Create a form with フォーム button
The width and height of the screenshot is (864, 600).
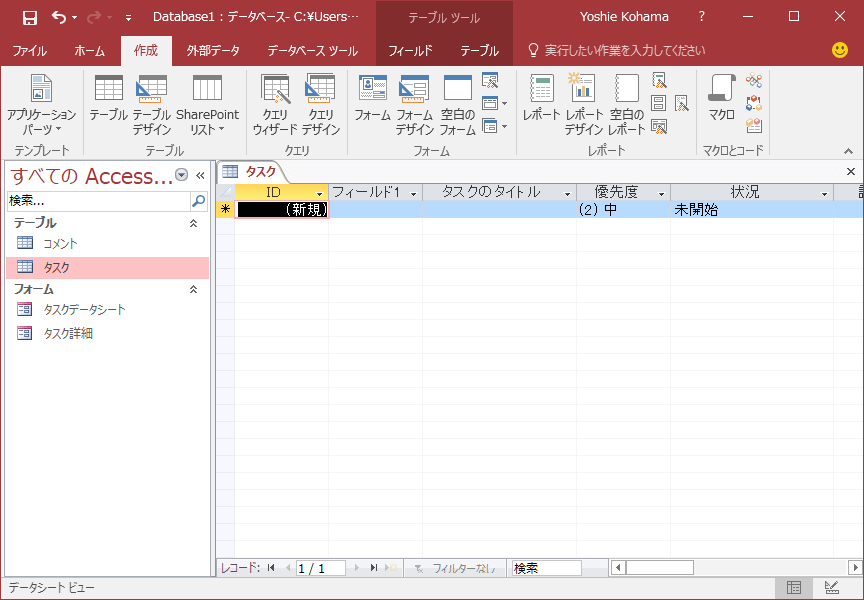[x=372, y=99]
